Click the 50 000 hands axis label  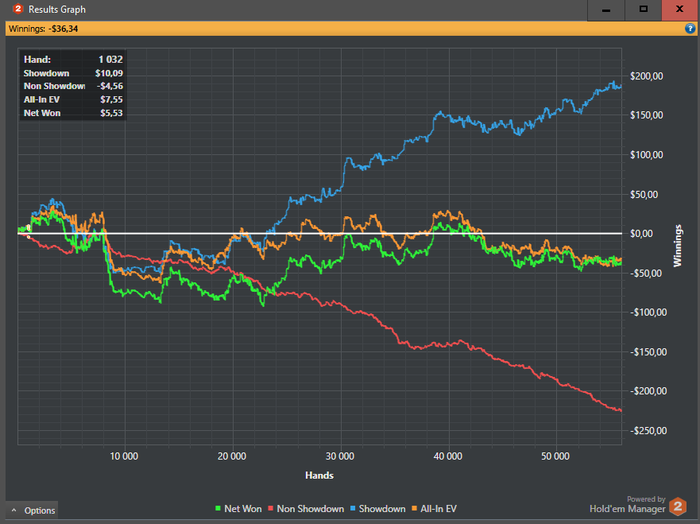pyautogui.click(x=555, y=456)
